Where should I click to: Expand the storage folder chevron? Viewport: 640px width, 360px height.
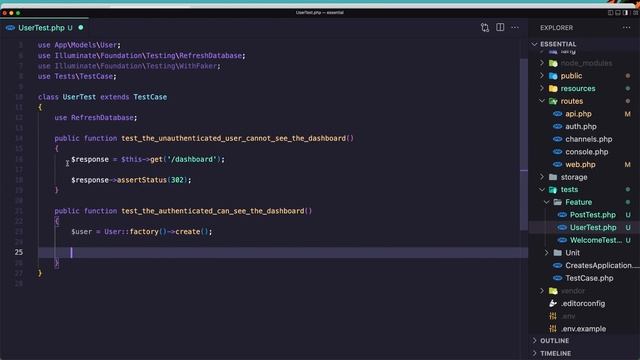[x=542, y=177]
